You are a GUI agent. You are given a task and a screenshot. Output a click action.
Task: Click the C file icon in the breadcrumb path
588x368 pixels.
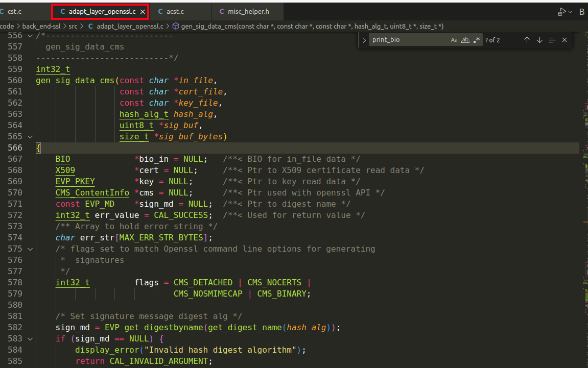click(90, 26)
